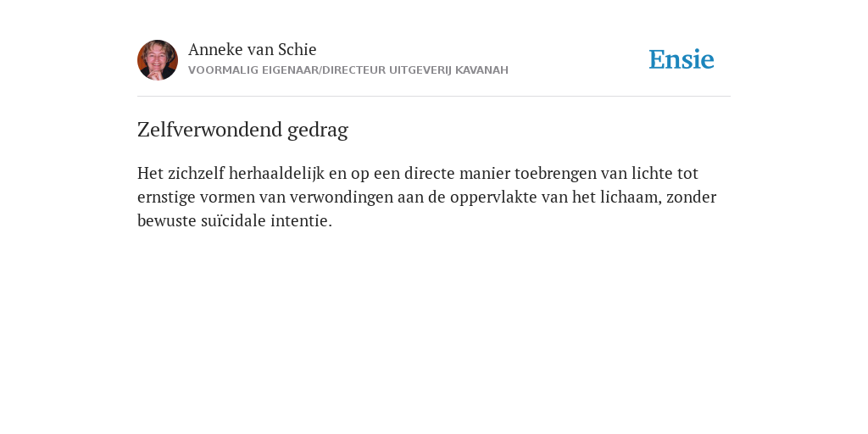Click the surname 'Schie' in the author name

(x=298, y=49)
